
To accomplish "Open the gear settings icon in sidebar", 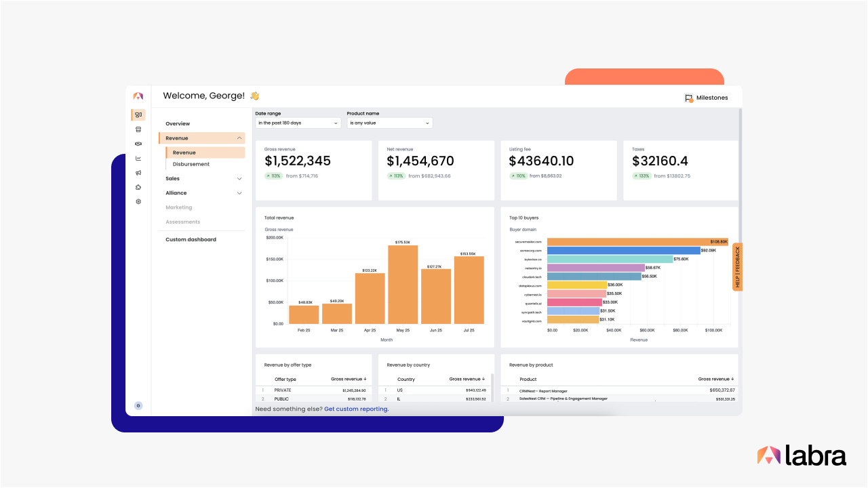I will (x=138, y=201).
